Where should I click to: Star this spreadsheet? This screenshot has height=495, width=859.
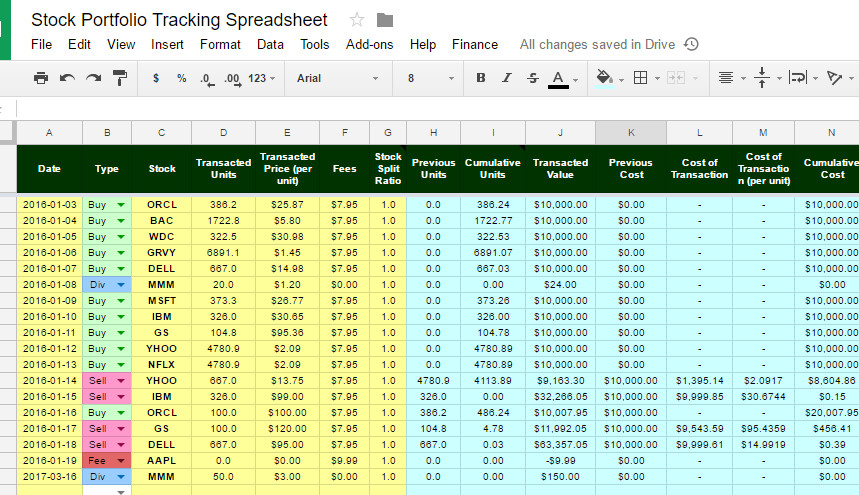(357, 20)
